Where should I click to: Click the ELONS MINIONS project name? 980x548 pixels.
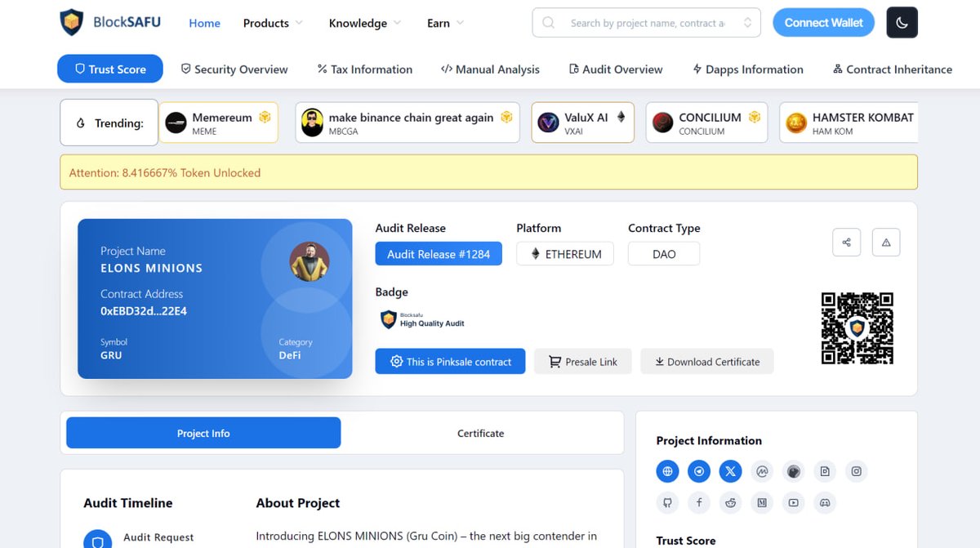(x=151, y=268)
